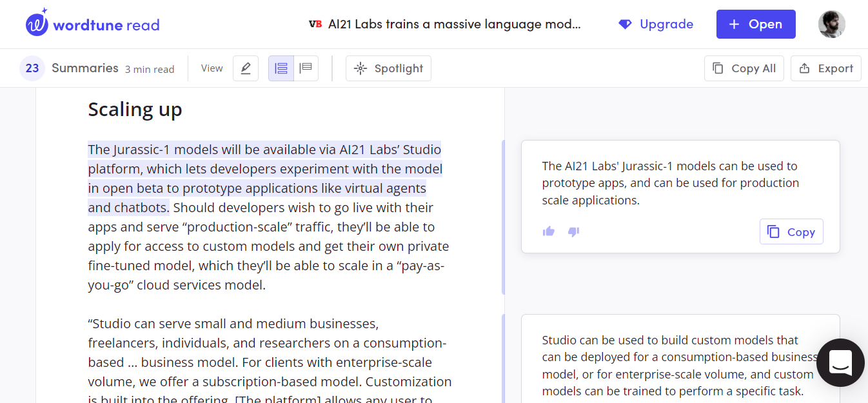The width and height of the screenshot is (868, 403).
Task: Toggle the edit pencil view icon
Action: pyautogui.click(x=246, y=68)
